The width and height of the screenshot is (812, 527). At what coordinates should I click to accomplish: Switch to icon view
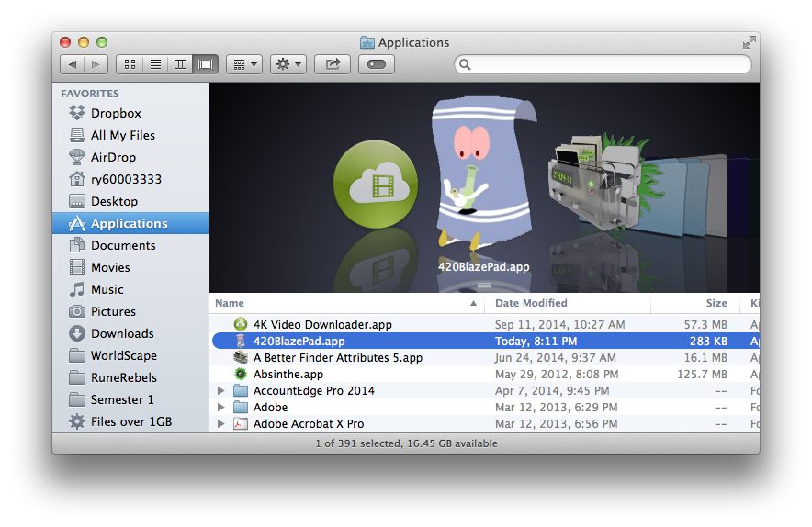[x=130, y=64]
